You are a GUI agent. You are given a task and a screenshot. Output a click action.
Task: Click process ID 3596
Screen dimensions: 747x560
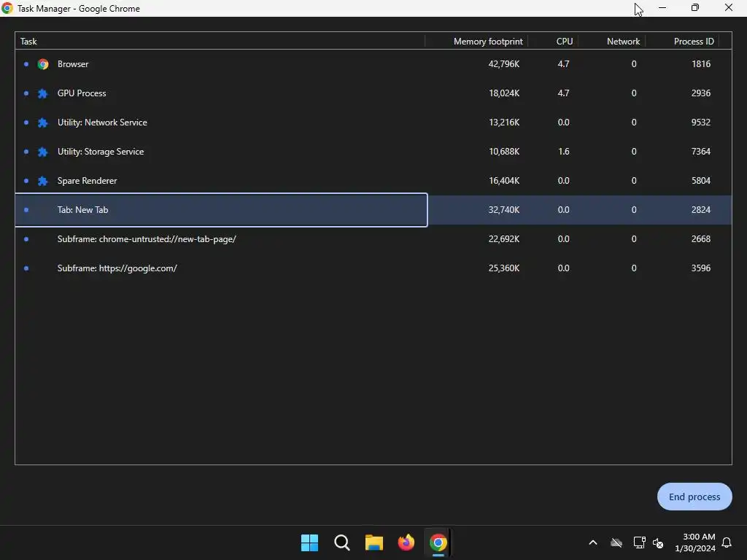click(x=701, y=268)
